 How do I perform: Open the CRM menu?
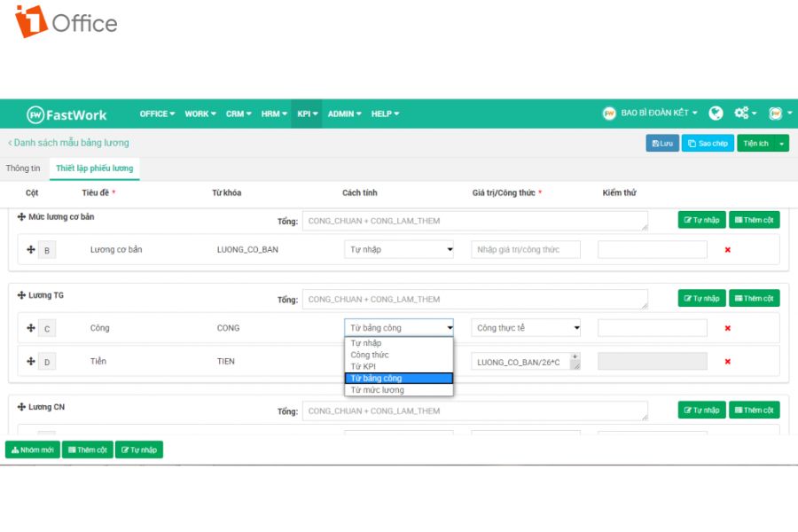(x=239, y=113)
